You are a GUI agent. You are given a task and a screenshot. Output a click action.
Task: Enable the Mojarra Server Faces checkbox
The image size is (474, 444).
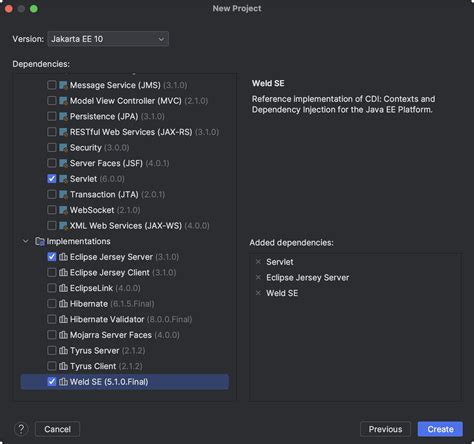pos(52,335)
